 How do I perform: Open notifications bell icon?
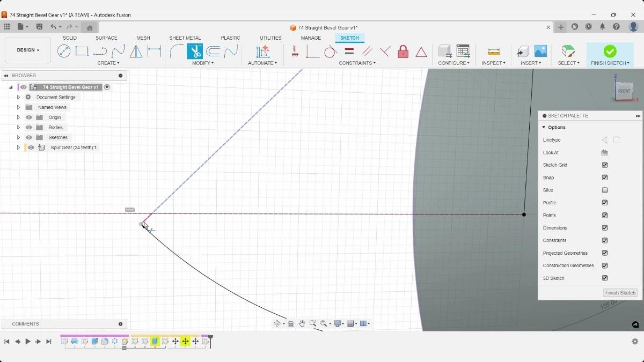tap(602, 27)
